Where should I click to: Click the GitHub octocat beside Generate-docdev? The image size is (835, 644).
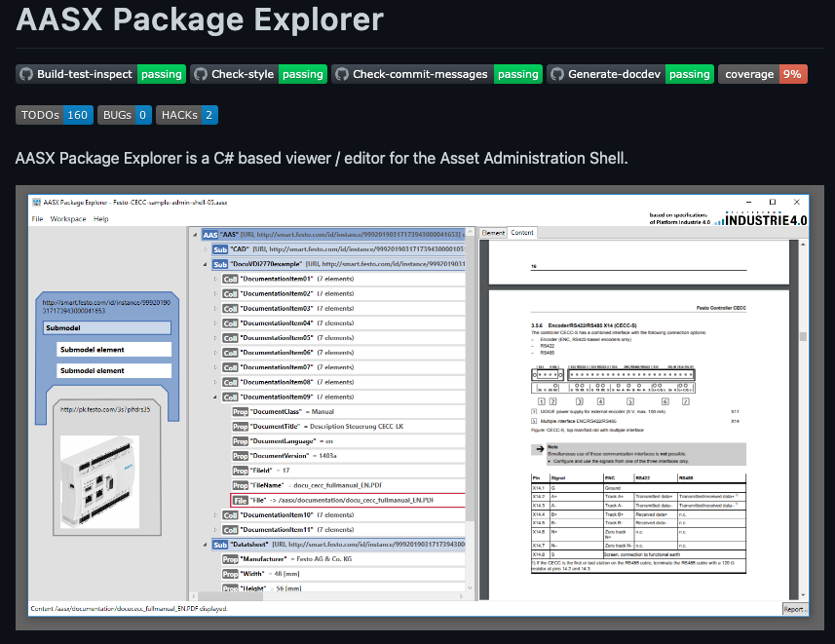point(555,74)
